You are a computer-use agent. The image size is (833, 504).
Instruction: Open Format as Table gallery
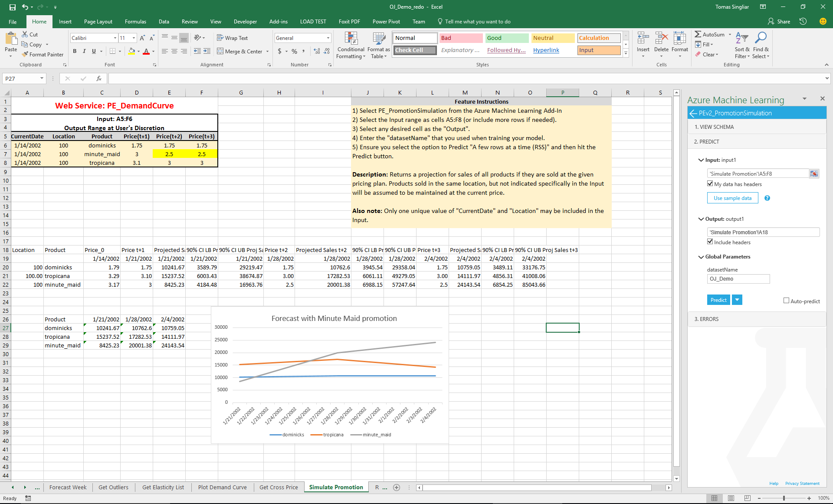(x=379, y=46)
